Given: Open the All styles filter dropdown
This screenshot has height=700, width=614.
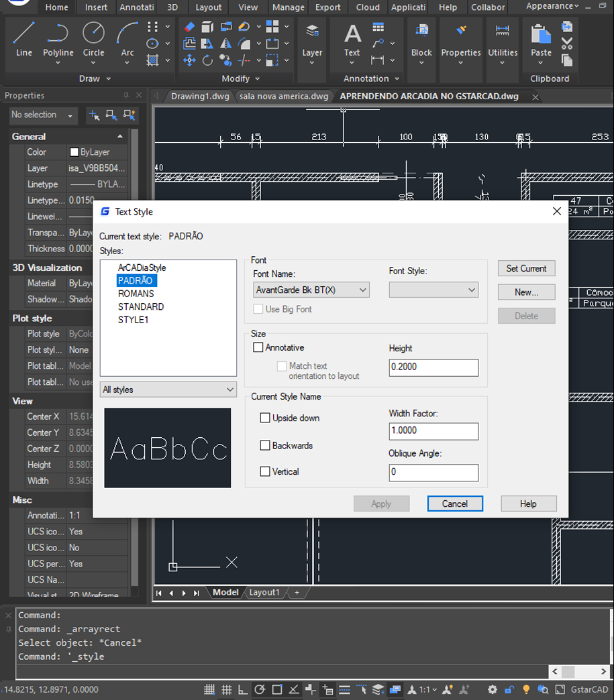Looking at the screenshot, I should click(168, 390).
